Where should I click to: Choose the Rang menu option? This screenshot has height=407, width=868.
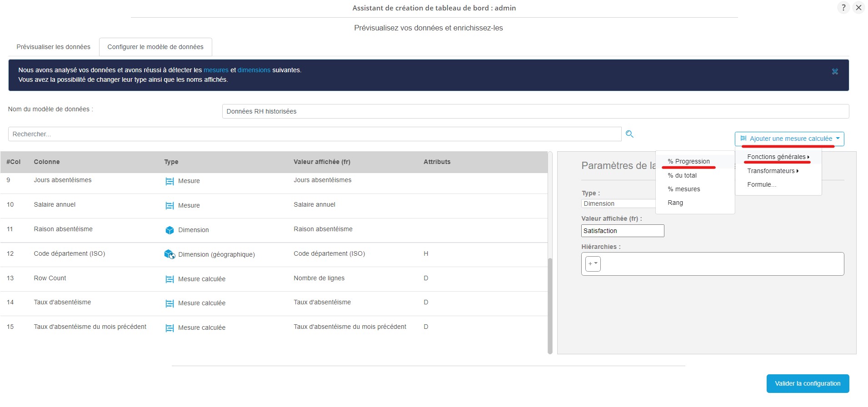675,203
